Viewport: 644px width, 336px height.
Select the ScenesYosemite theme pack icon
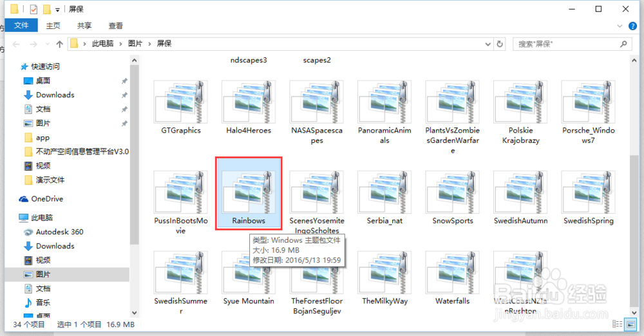tap(317, 192)
